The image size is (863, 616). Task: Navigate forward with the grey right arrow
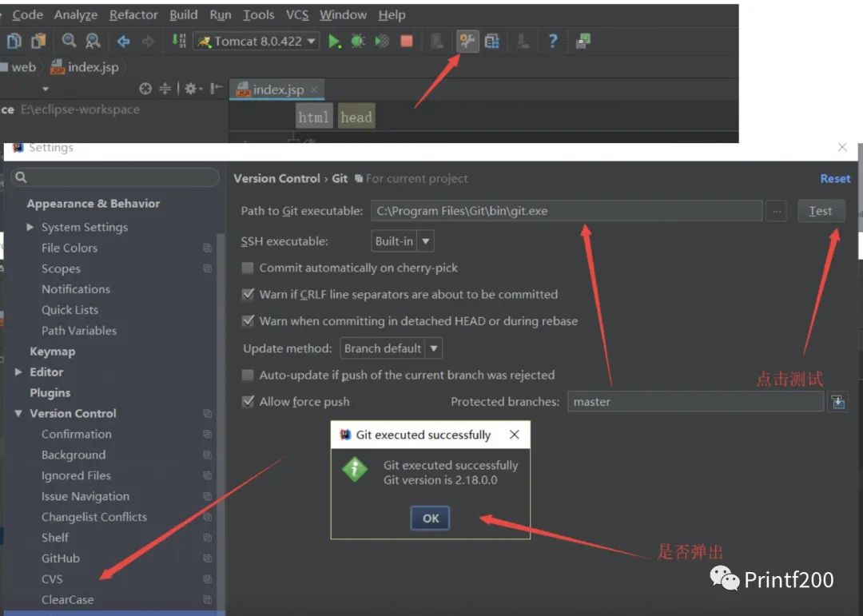(148, 42)
